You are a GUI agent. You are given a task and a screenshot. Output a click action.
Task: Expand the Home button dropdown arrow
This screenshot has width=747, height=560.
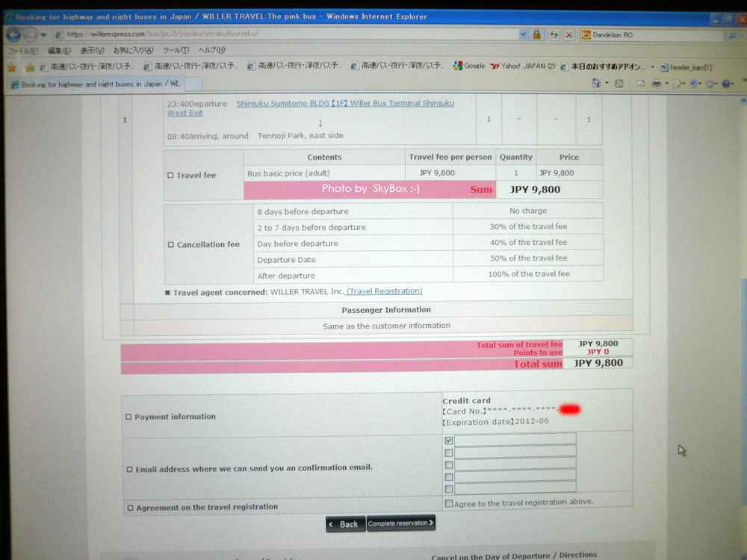tap(607, 84)
